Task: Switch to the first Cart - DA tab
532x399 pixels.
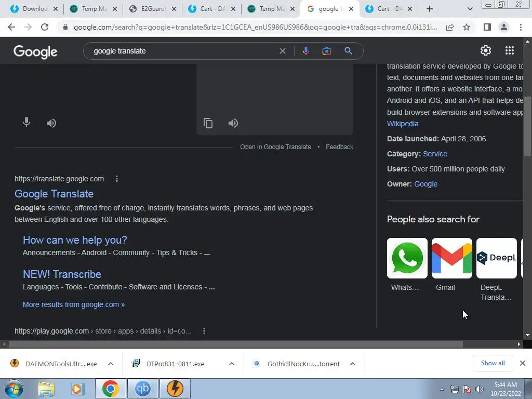Action: [x=211, y=9]
